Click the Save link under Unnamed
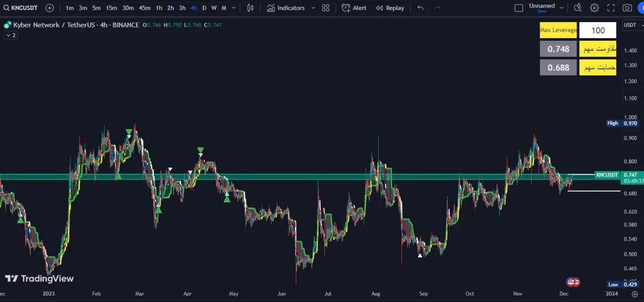Image resolution: width=644 pixels, height=302 pixels. click(541, 11)
